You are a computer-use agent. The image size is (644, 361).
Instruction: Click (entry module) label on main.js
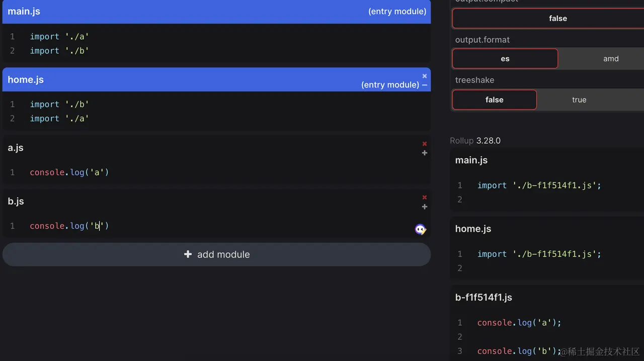point(397,11)
